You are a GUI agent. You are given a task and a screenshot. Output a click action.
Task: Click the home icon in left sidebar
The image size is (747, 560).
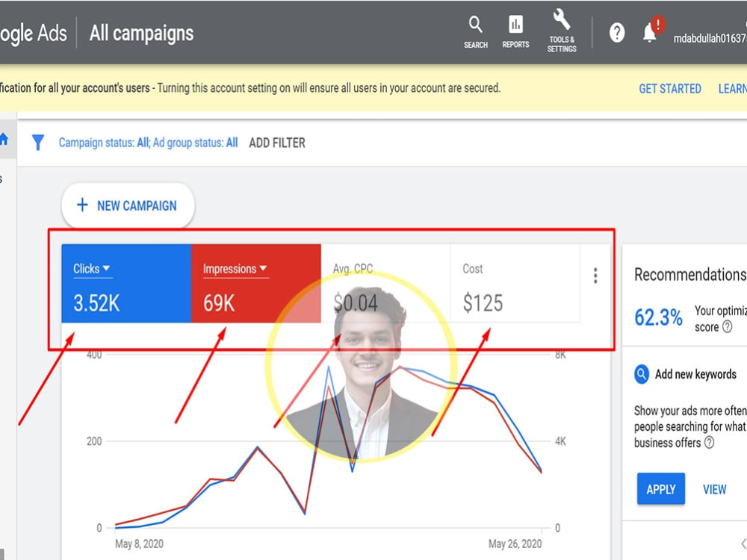[4, 140]
